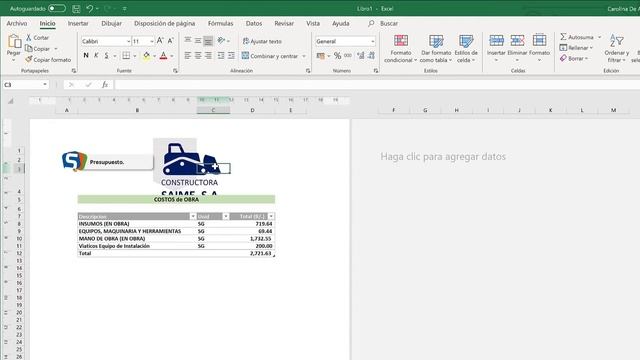Click the decrease indent icon
The width and height of the screenshot is (640, 360).
221,56
